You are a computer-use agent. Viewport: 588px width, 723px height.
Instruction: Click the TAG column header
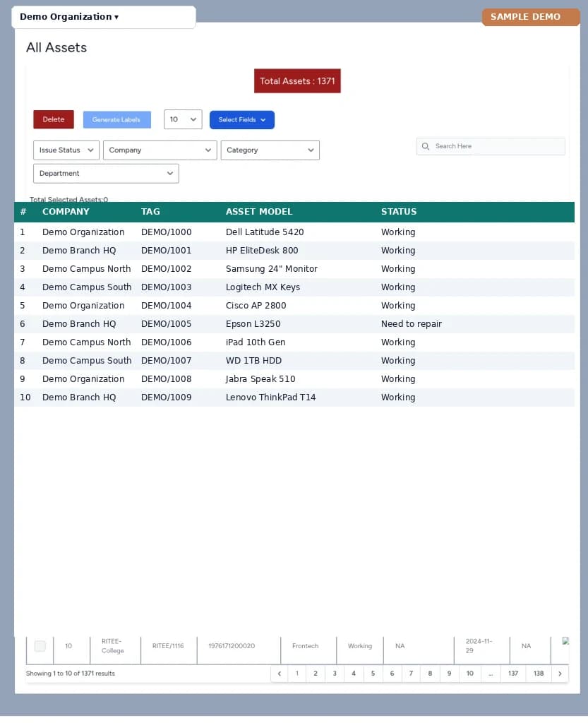coord(150,212)
